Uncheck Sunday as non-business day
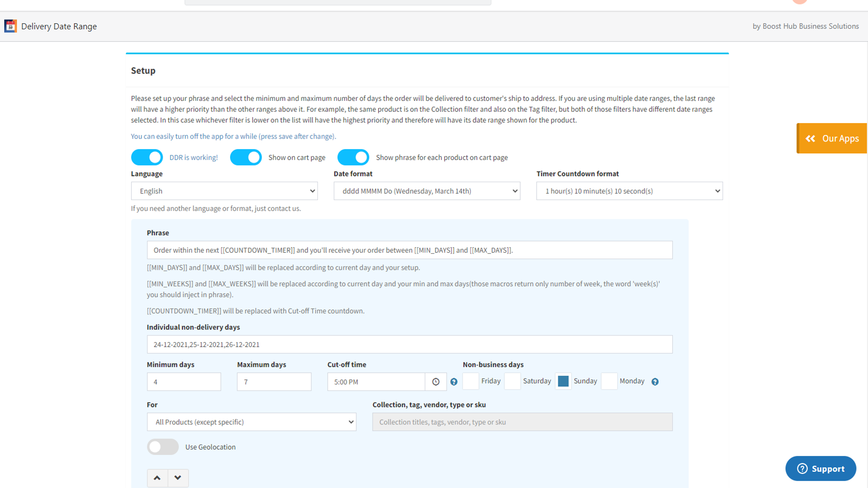The height and width of the screenshot is (488, 868). pos(563,381)
